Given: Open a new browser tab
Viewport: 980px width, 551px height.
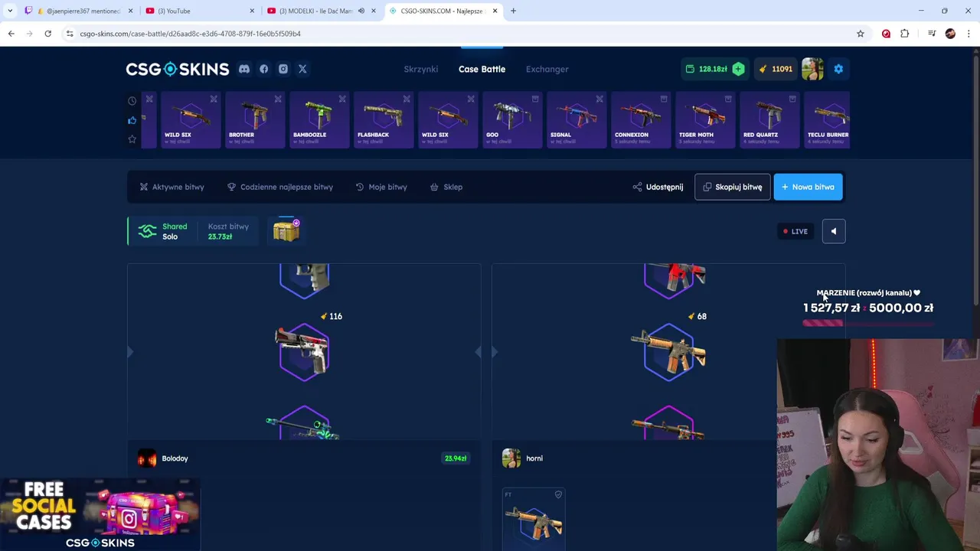Looking at the screenshot, I should tap(513, 11).
